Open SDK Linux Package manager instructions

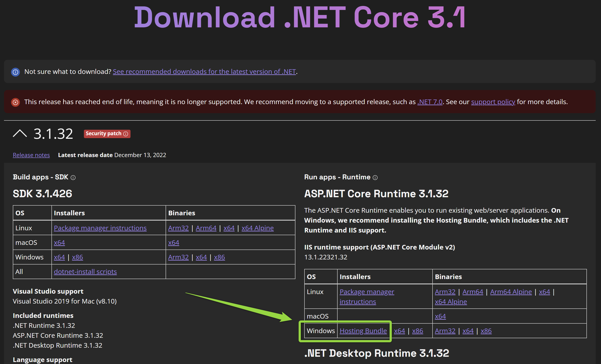point(100,228)
